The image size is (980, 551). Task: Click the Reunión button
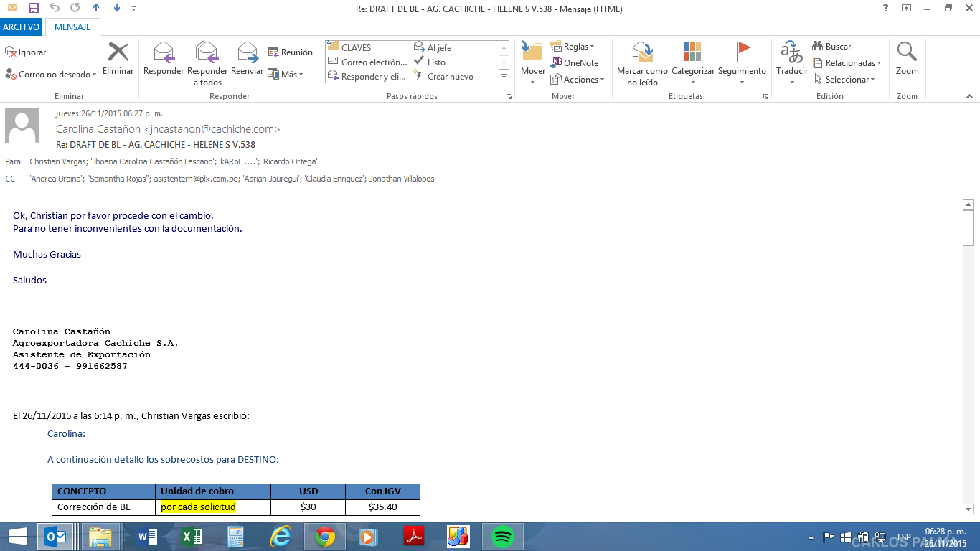coord(291,52)
